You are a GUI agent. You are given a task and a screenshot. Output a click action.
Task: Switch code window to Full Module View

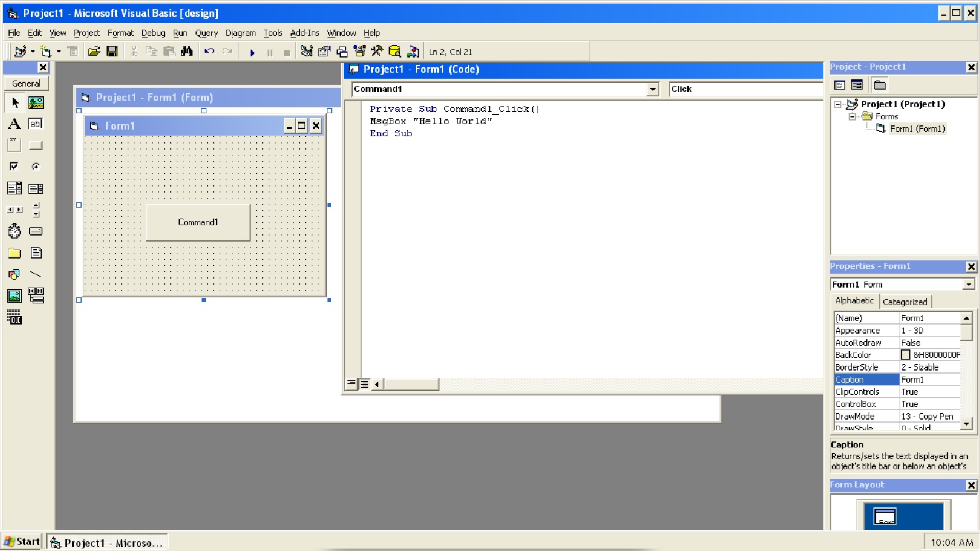[x=364, y=384]
